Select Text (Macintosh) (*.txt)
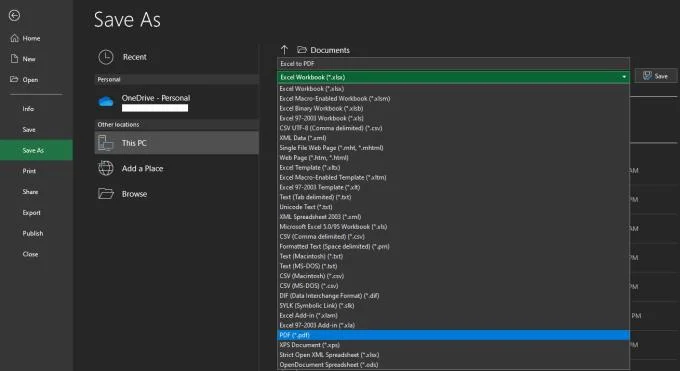This screenshot has width=680, height=371. click(453, 256)
